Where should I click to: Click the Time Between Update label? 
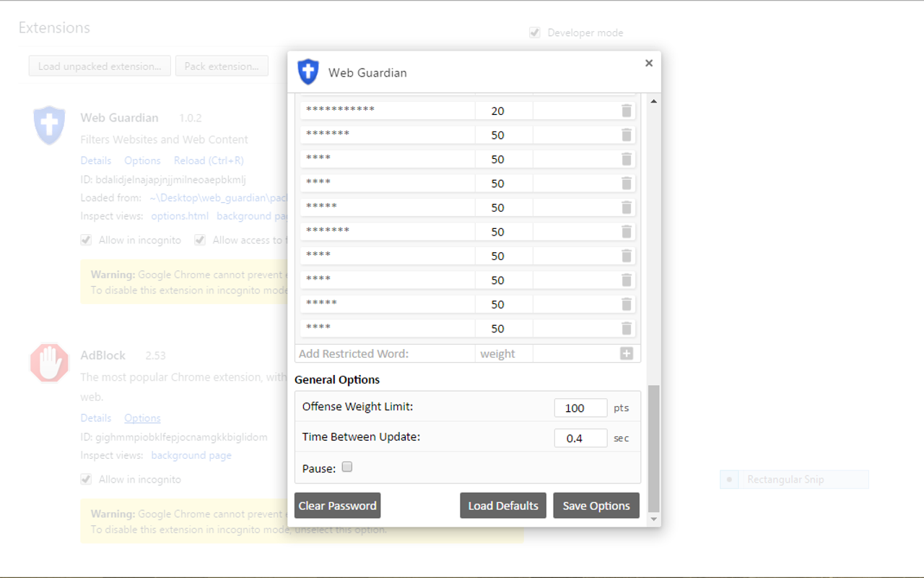[x=361, y=436]
